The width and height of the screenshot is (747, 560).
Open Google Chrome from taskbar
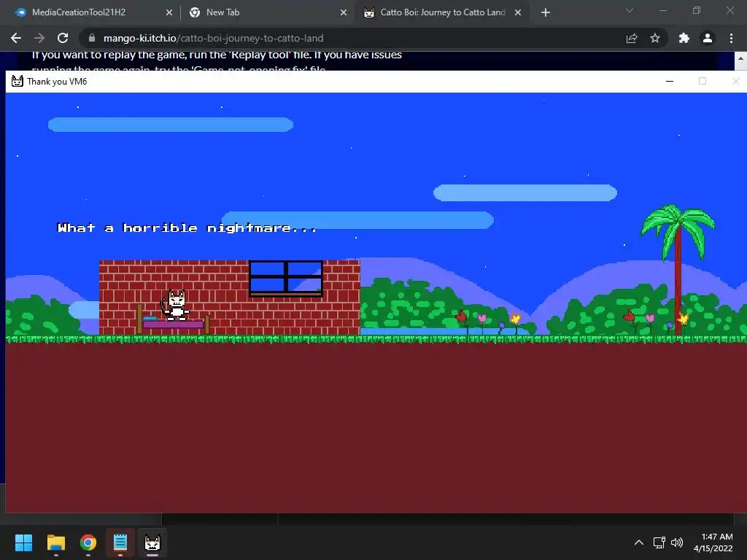pyautogui.click(x=88, y=542)
